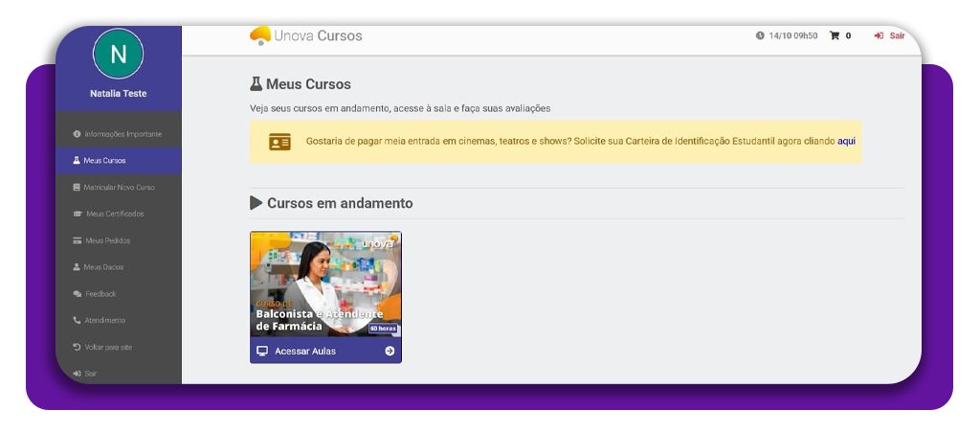Click the aqui link in yellow banner
Screen dimensions: 980x433
[x=846, y=142]
